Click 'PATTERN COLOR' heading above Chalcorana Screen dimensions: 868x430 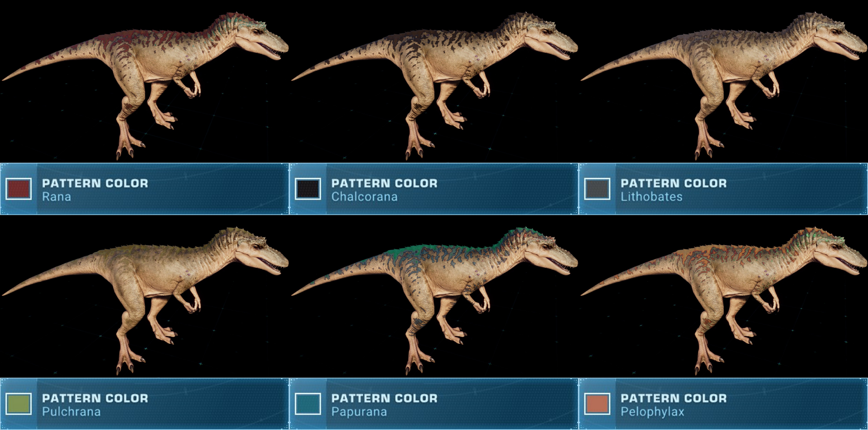(384, 183)
